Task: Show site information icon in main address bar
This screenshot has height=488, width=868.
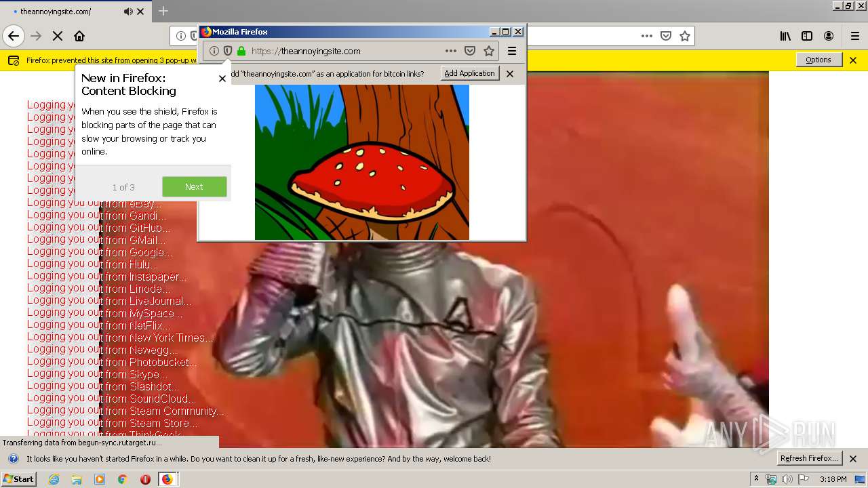Action: [x=181, y=36]
